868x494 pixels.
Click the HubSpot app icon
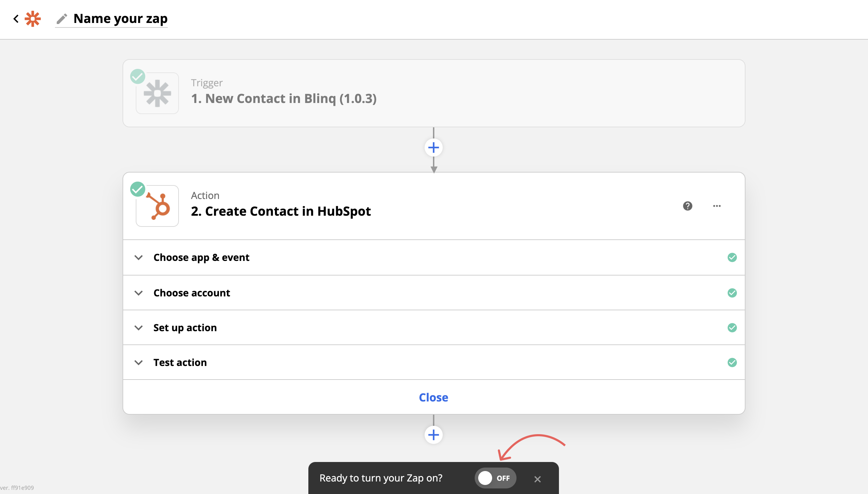[x=157, y=206]
